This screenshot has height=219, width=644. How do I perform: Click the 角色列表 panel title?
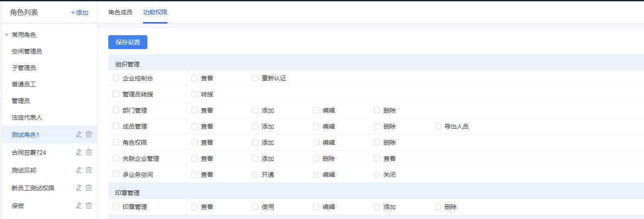(x=24, y=13)
